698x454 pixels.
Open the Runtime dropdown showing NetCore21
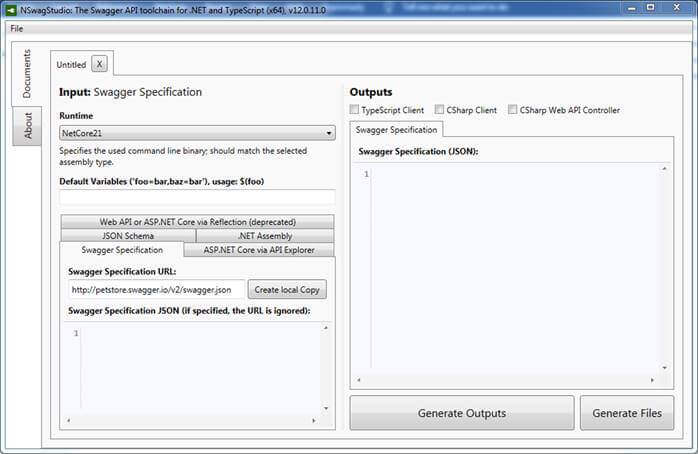tap(197, 133)
